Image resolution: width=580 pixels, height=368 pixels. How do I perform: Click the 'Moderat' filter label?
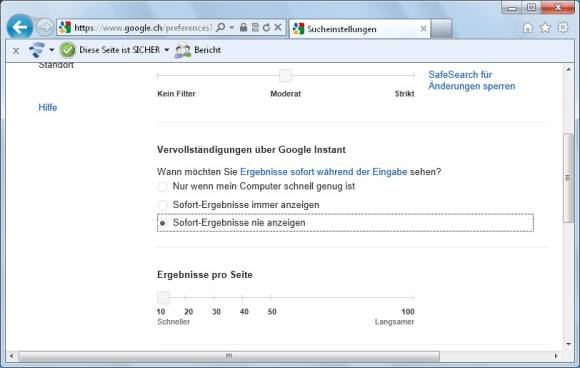pos(285,94)
